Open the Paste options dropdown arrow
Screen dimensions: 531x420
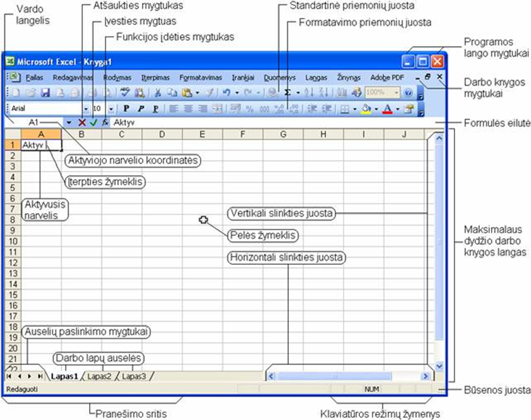pos(197,92)
